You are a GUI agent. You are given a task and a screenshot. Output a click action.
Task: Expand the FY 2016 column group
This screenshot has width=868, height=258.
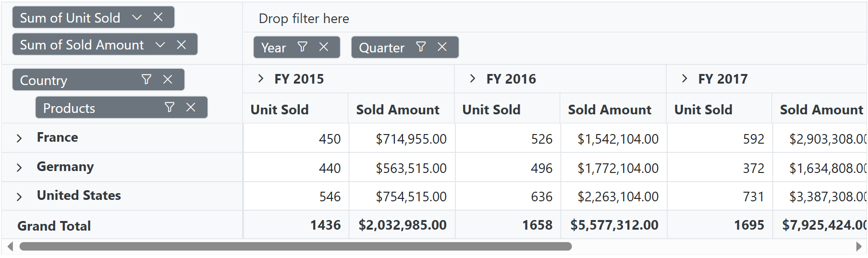473,78
